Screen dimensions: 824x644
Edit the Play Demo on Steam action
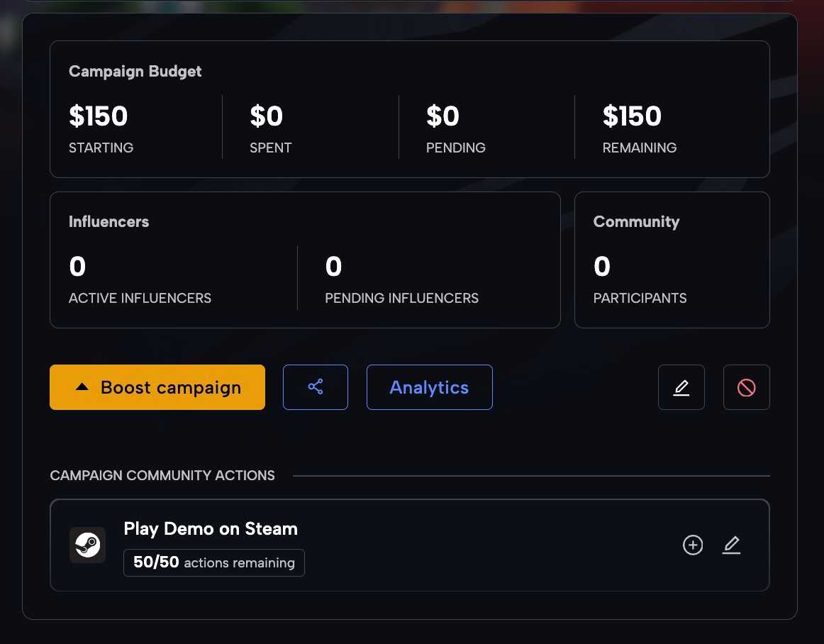pos(731,545)
